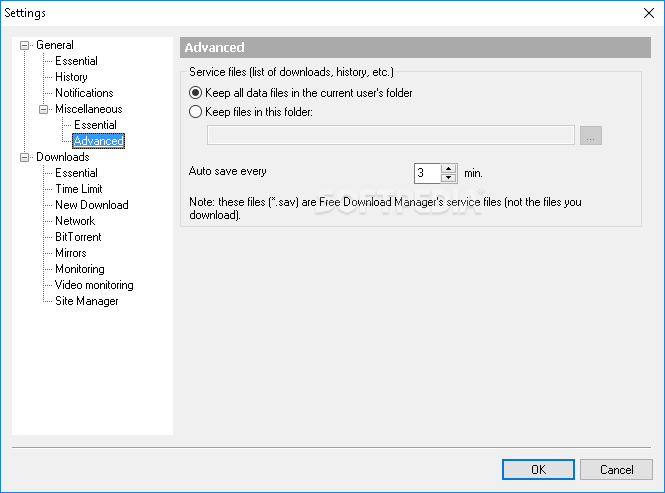
Task: Select 'Keep all data files' radio option
Action: coord(195,93)
